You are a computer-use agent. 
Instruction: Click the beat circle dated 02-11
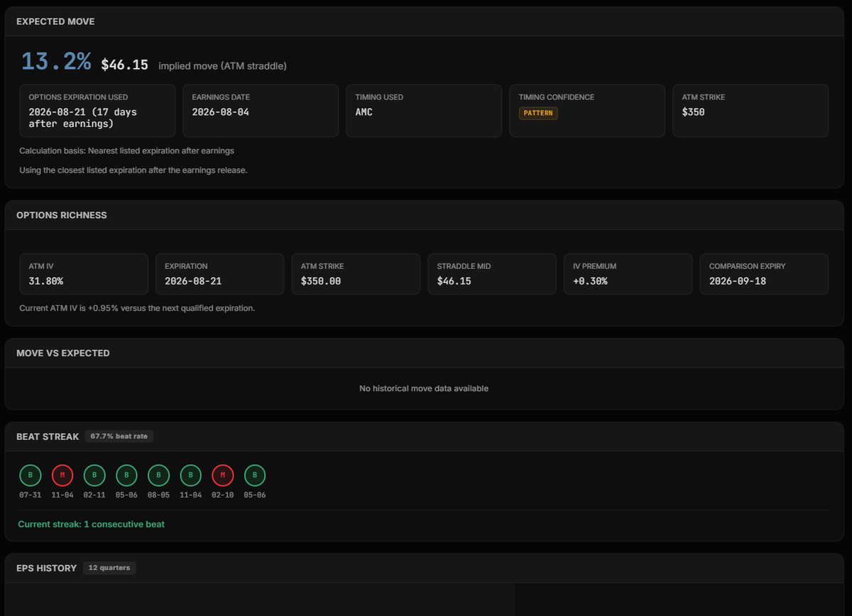pyautogui.click(x=94, y=475)
